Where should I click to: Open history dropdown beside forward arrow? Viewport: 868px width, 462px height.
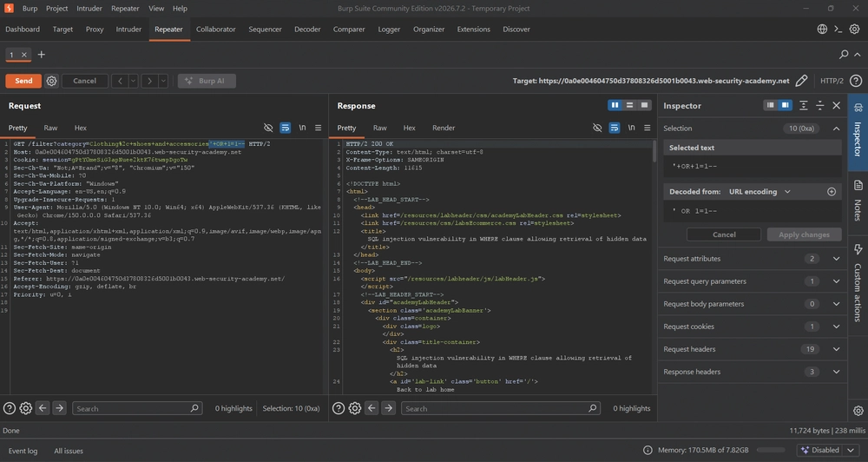click(x=163, y=81)
